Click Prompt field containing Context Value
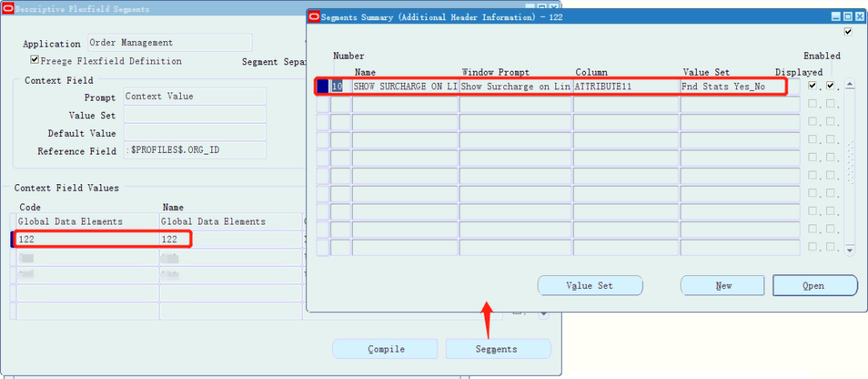 pyautogui.click(x=194, y=96)
